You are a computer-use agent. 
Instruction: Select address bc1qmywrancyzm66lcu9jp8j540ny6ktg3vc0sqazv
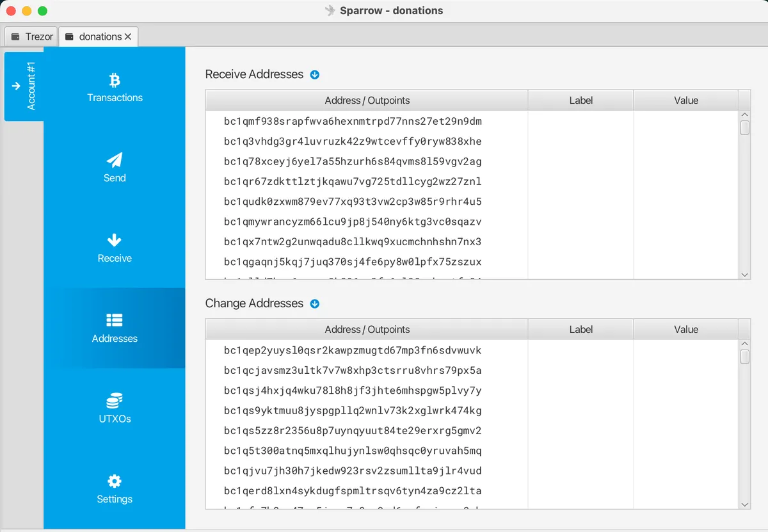click(353, 222)
